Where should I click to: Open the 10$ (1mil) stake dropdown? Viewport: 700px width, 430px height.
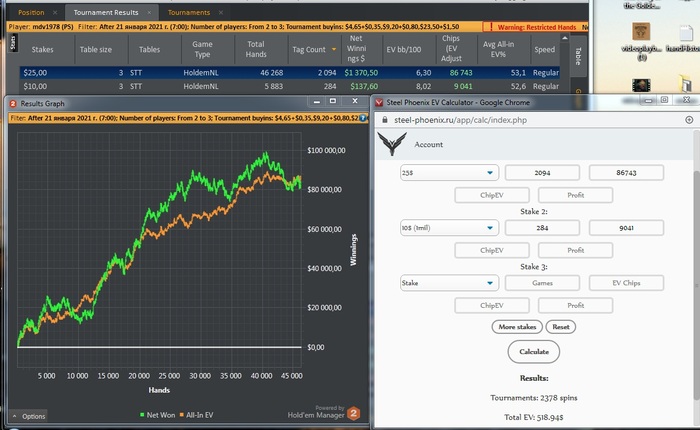[449, 228]
